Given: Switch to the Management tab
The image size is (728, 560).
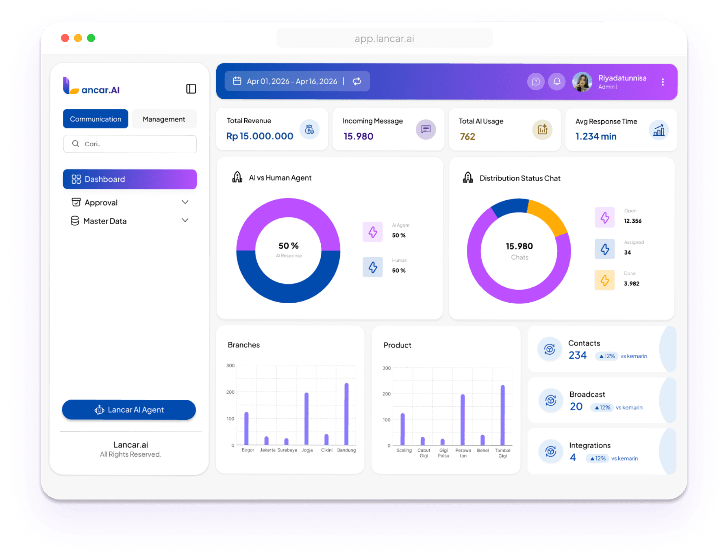Looking at the screenshot, I should pyautogui.click(x=164, y=119).
